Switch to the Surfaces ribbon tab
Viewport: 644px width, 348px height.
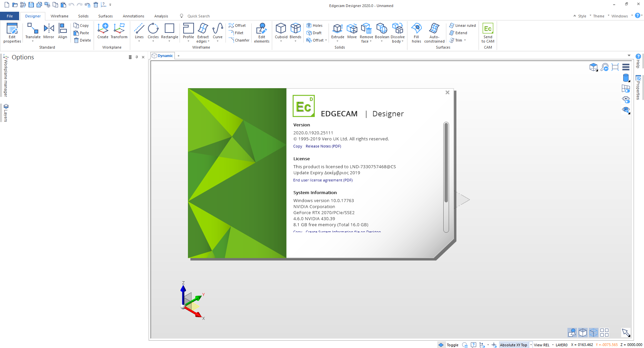click(x=105, y=16)
